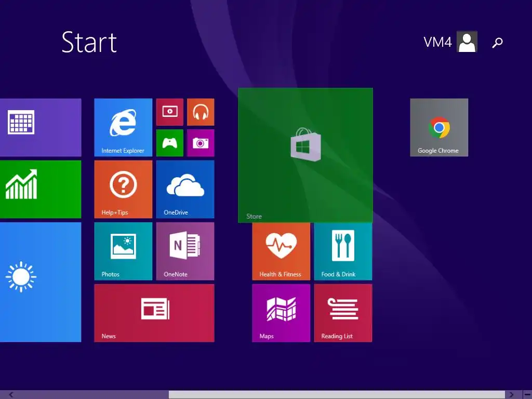Launch the Video app tile

point(170,112)
